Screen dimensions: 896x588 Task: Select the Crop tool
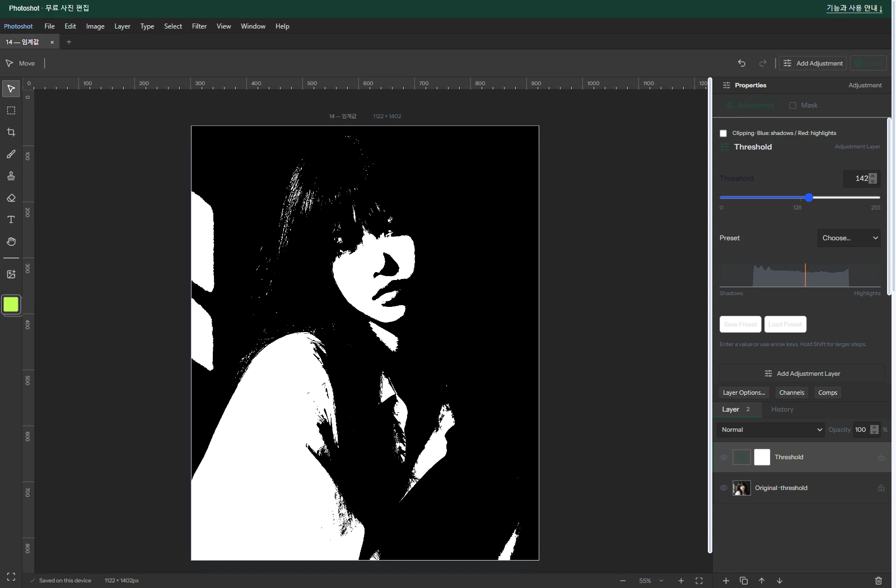(11, 132)
